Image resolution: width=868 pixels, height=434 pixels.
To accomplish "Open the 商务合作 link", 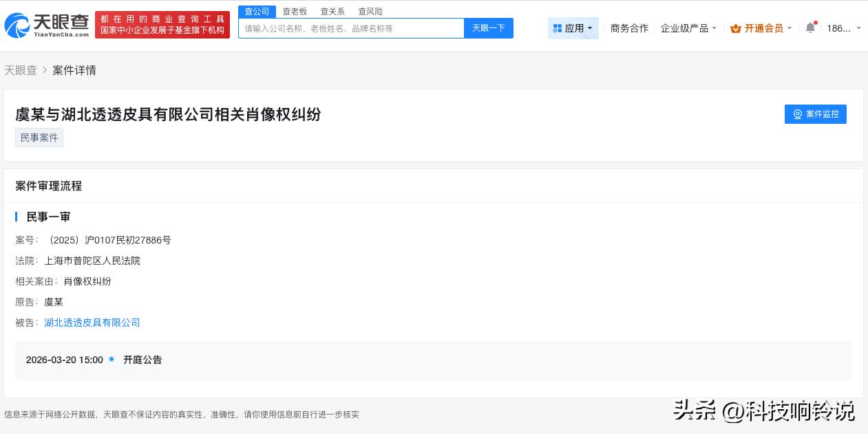I will click(x=629, y=28).
